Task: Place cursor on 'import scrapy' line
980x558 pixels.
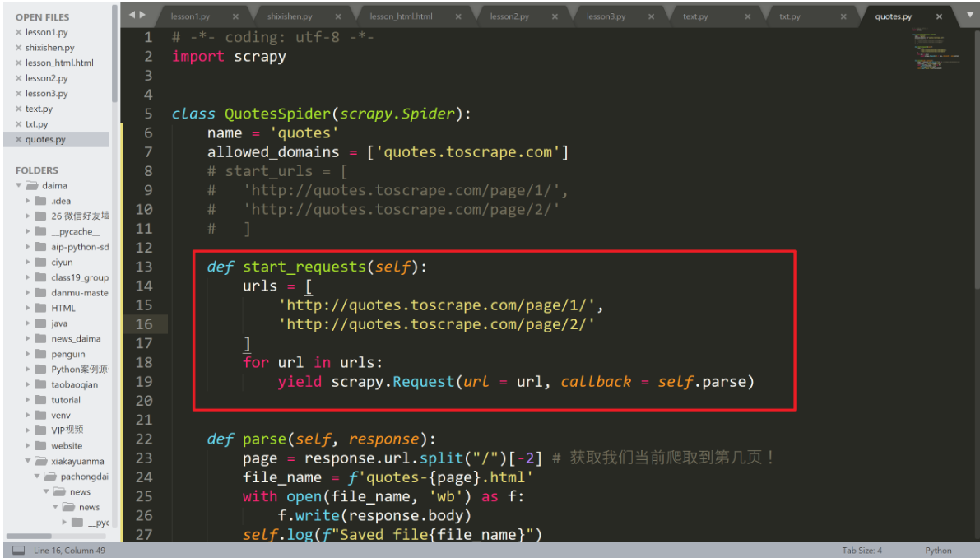Action: pyautogui.click(x=229, y=56)
